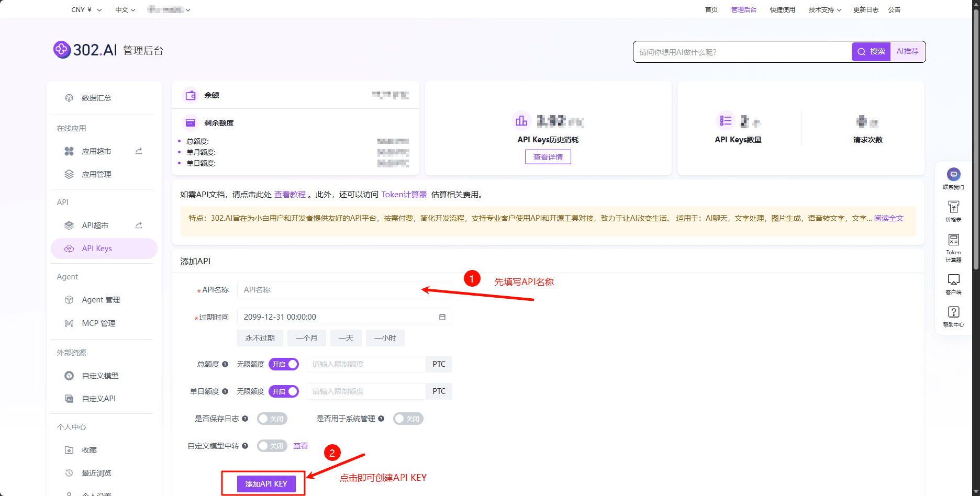
Task: Toggle 单日额度 无限额度 switch
Action: 284,391
